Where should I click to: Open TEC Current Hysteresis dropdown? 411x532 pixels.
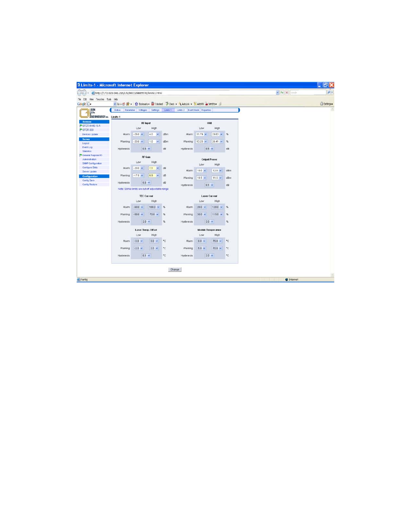click(x=146, y=222)
